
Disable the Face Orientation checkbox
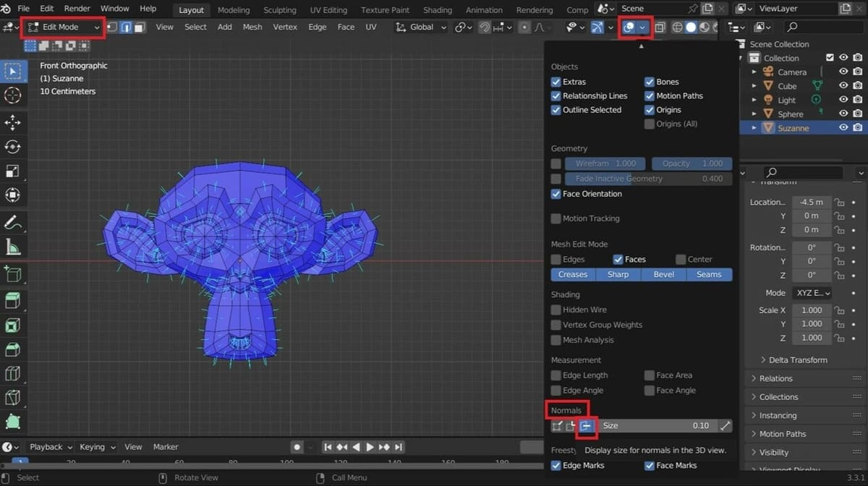[556, 194]
